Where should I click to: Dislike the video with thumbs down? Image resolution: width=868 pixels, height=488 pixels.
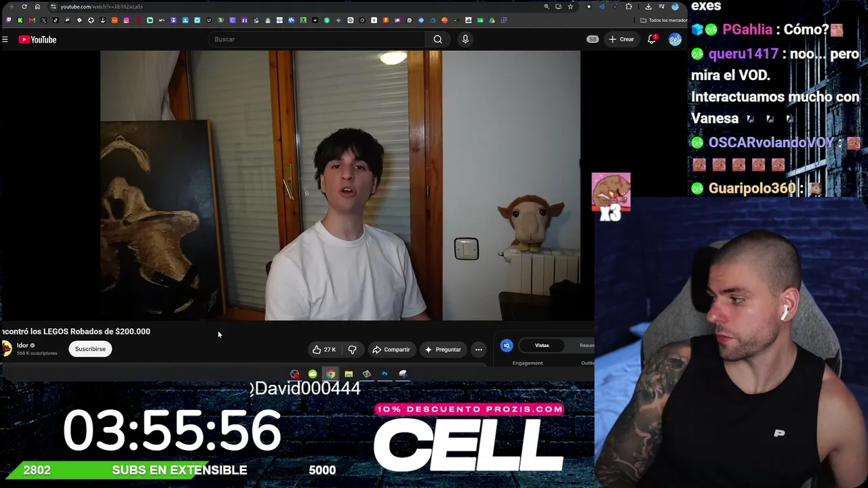coord(352,350)
